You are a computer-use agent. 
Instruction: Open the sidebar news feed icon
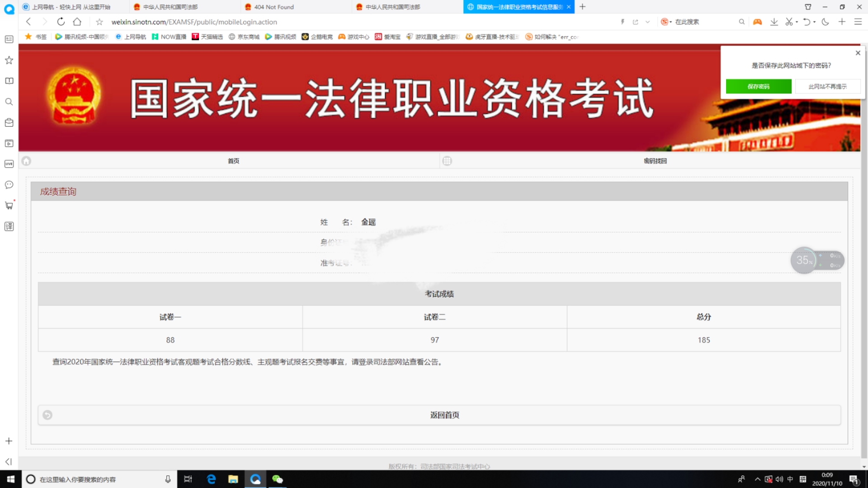(9, 39)
